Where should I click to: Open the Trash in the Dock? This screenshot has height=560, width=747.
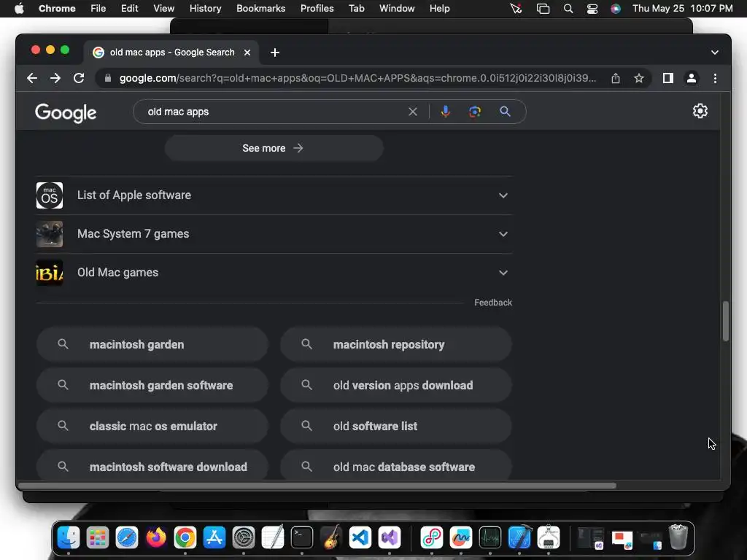point(678,537)
